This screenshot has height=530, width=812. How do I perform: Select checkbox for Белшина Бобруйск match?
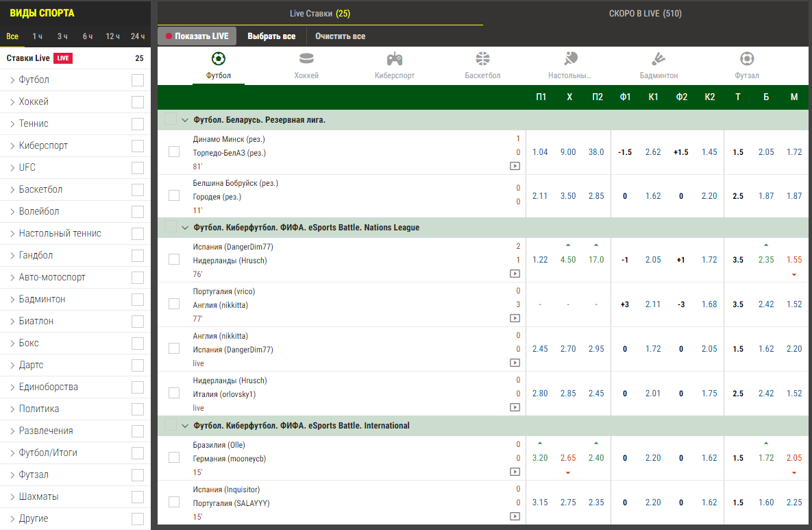coord(174,196)
